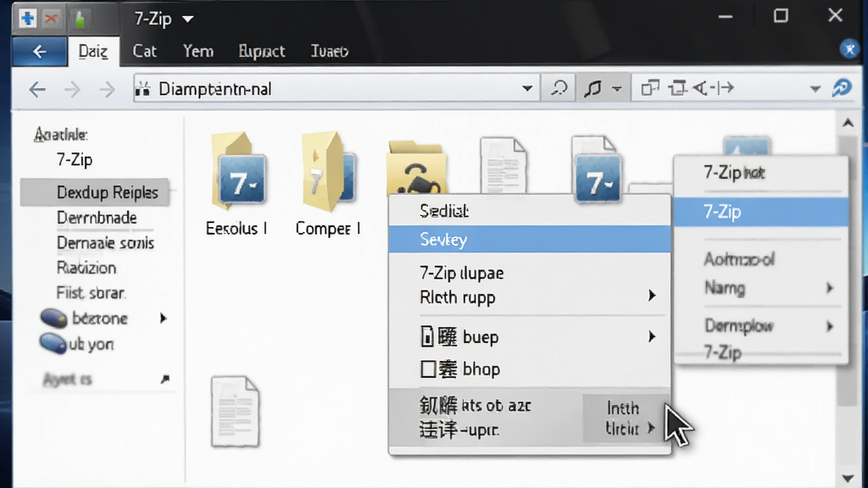
Task: Click the scrollbar up arrow
Action: click(x=848, y=123)
